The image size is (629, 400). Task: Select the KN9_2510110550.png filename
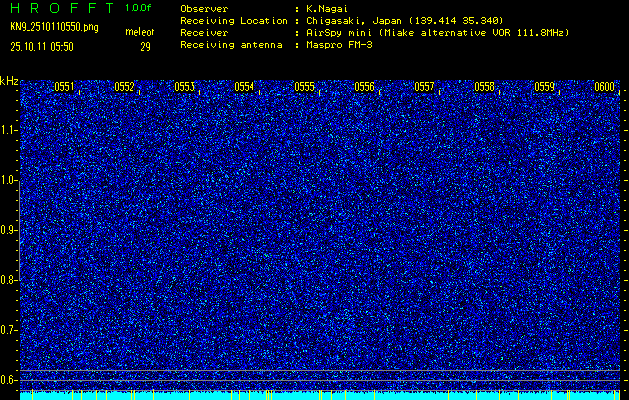tap(52, 27)
